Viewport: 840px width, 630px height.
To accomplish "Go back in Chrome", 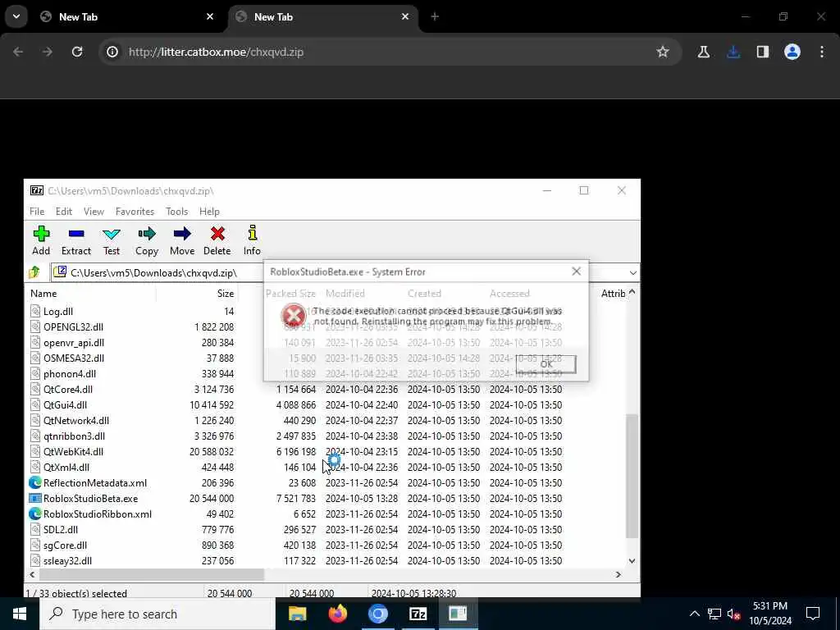I will coord(18,52).
